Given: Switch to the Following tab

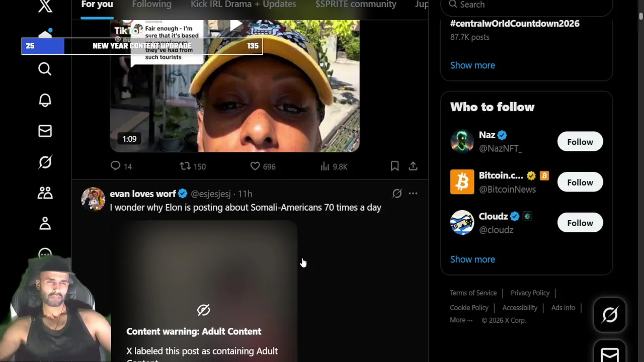Looking at the screenshot, I should pyautogui.click(x=152, y=5).
